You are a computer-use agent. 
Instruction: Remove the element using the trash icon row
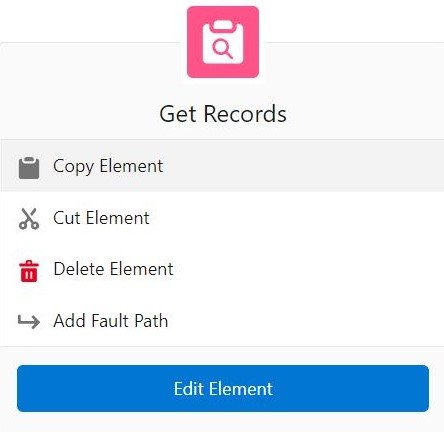(222, 269)
